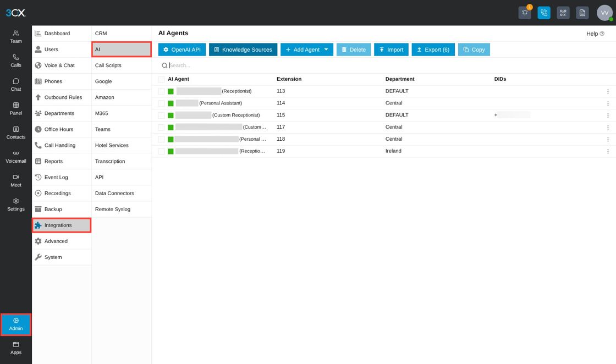Click the Ireland department cell
Image resolution: width=616 pixels, height=364 pixels.
pos(393,151)
